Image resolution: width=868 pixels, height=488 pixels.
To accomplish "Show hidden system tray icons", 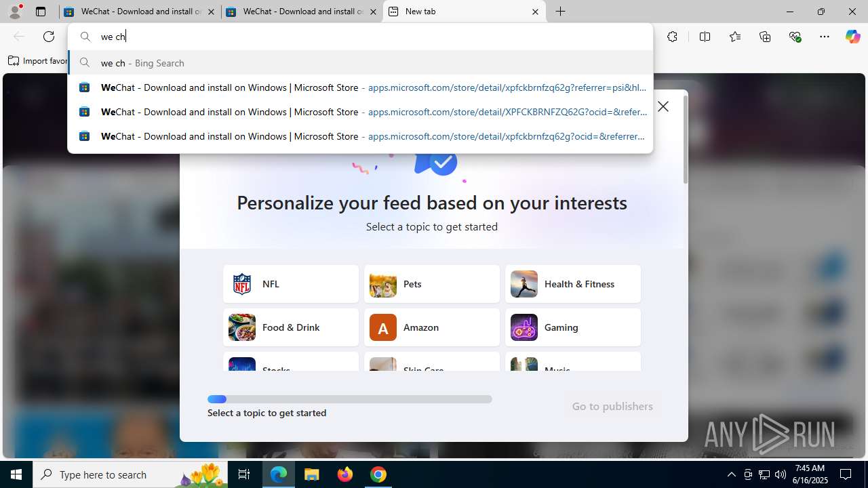I will [731, 474].
